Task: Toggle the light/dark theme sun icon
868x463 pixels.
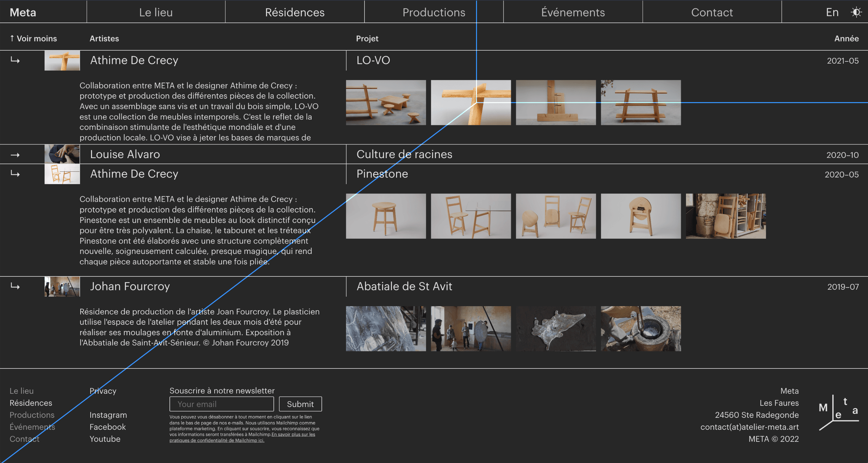Action: 856,12
